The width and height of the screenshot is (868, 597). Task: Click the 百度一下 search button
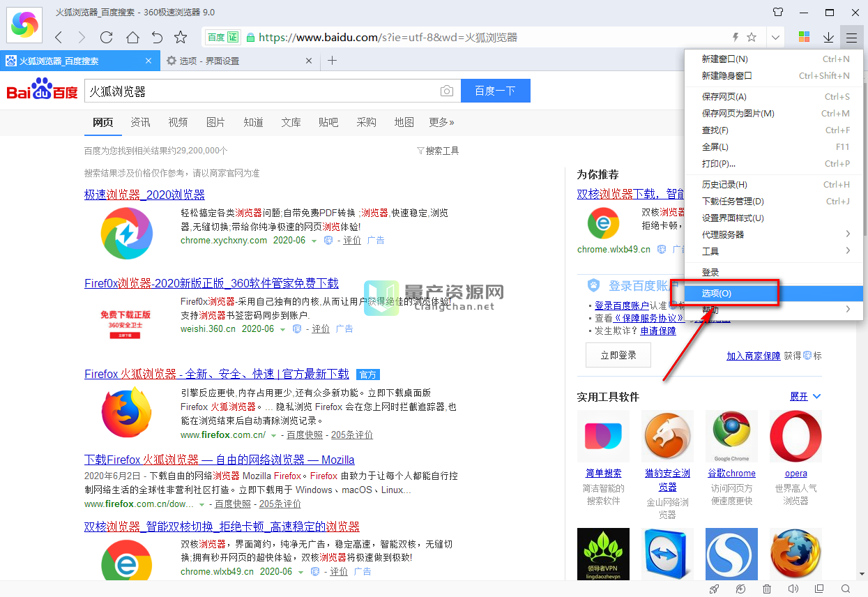coord(496,91)
